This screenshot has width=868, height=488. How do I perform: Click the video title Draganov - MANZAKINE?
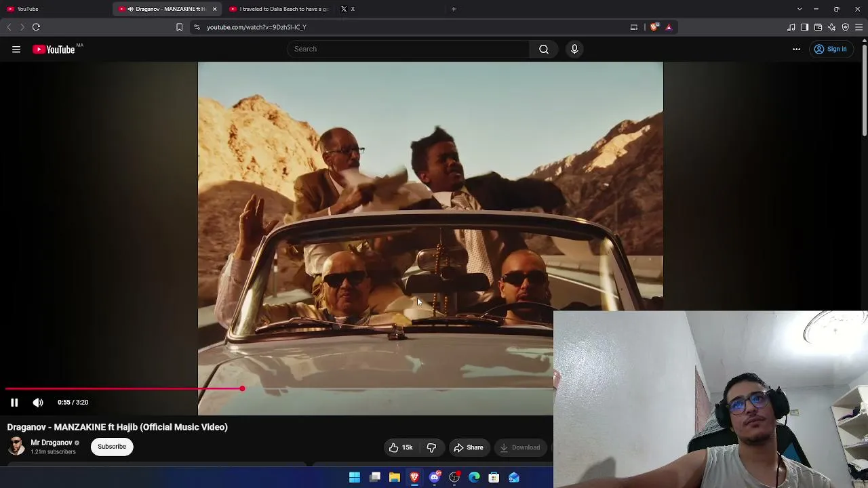click(117, 427)
